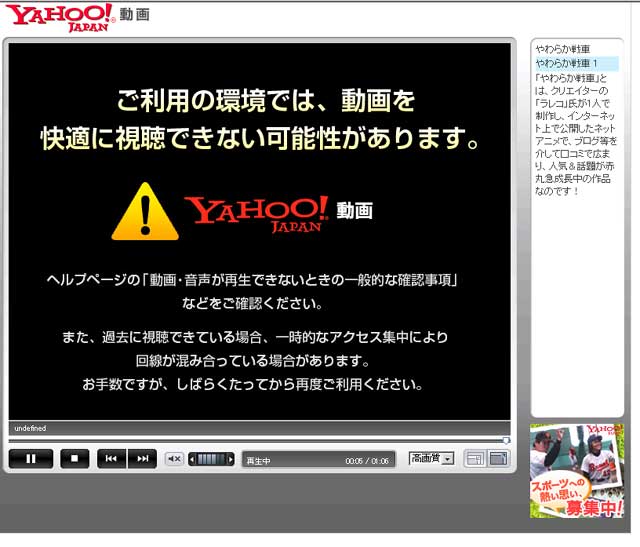Image resolution: width=640 pixels, height=547 pixels.
Task: Click the seek bar handle
Action: click(x=506, y=440)
